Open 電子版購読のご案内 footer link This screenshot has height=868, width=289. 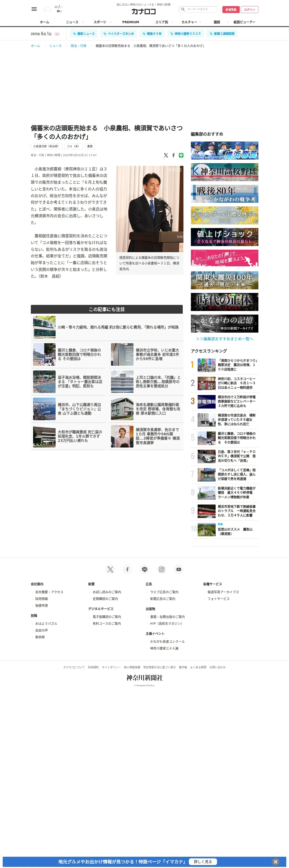(107, 617)
